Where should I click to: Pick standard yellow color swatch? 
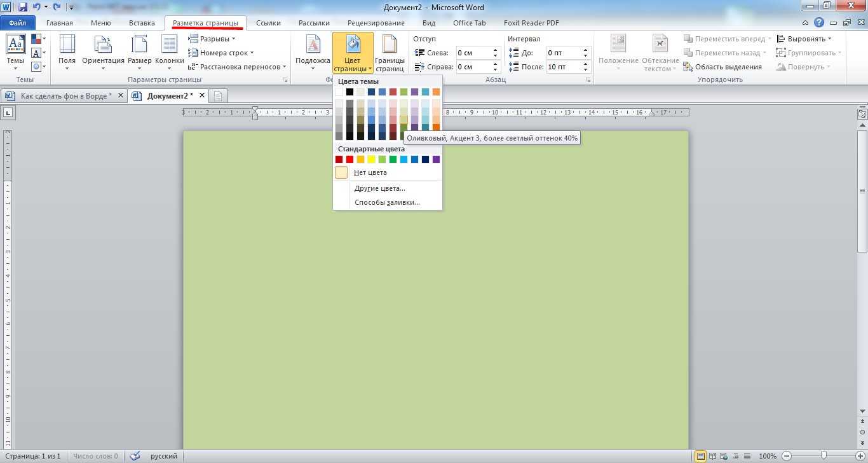pyautogui.click(x=371, y=159)
